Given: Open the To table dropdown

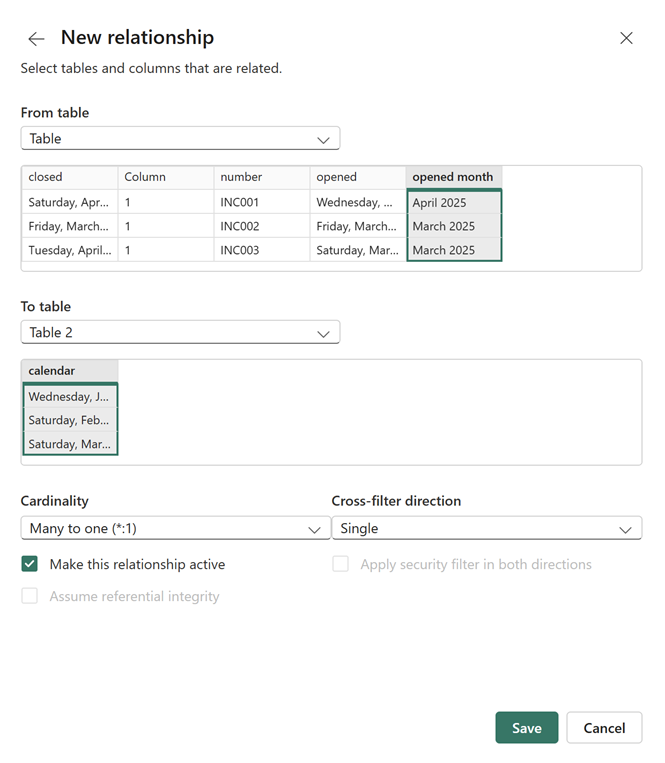Looking at the screenshot, I should point(180,333).
